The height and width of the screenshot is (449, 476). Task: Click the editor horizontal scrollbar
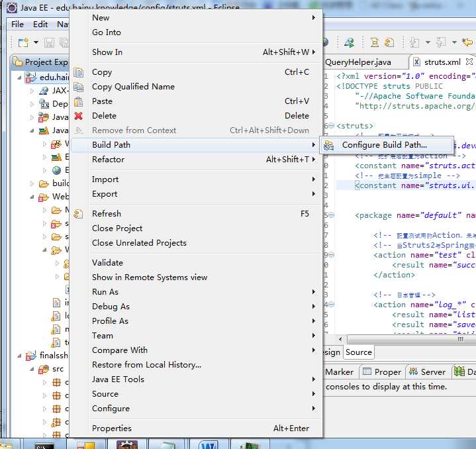[411, 339]
